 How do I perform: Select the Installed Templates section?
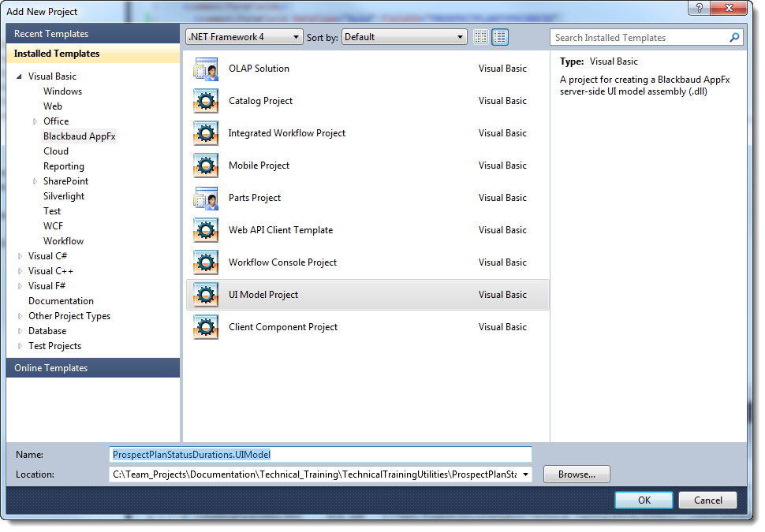pos(93,54)
